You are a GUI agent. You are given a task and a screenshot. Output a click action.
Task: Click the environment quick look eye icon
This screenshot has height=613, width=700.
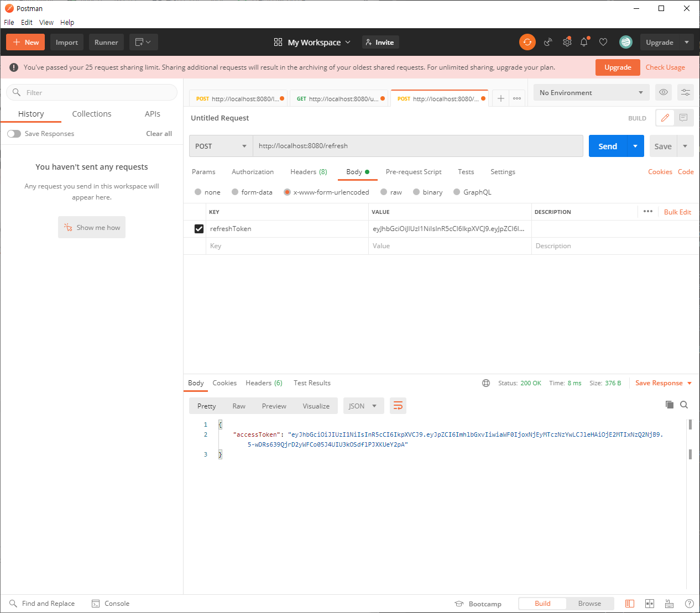[x=664, y=92]
